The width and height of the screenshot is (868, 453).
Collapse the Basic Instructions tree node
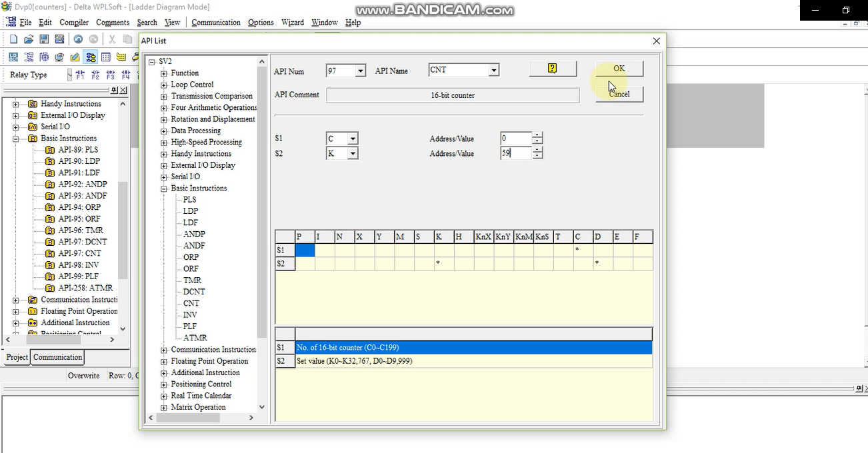[164, 189]
